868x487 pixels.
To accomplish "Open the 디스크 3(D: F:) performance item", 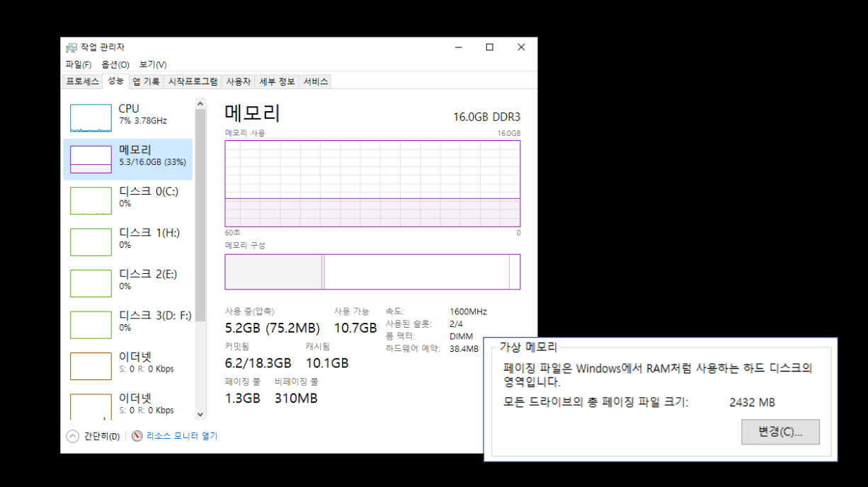I will click(128, 324).
